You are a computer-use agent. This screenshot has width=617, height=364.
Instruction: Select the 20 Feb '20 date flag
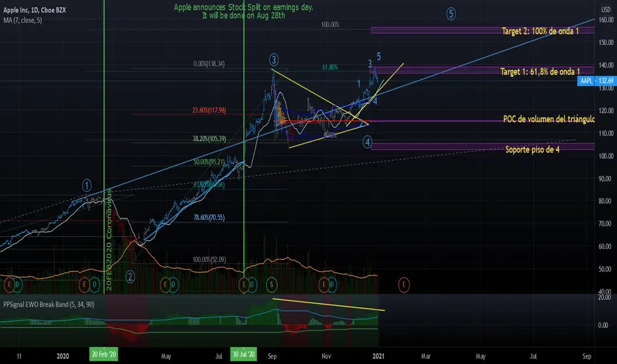[x=104, y=354]
